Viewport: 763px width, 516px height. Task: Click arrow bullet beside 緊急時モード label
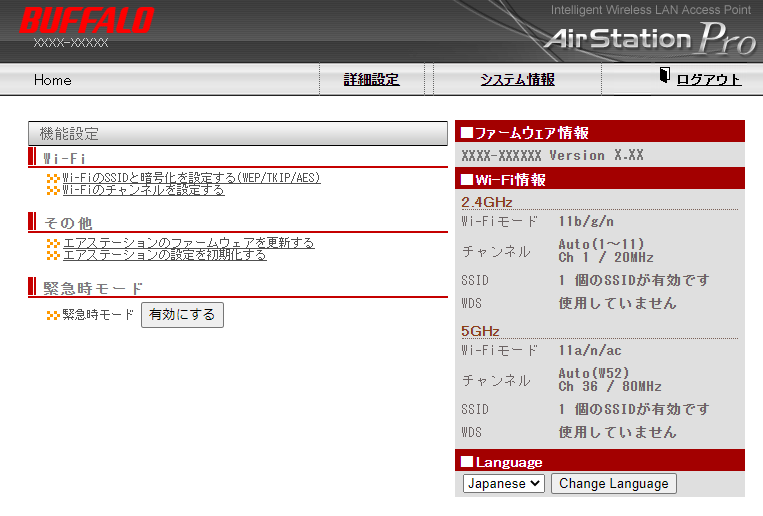coord(53,315)
